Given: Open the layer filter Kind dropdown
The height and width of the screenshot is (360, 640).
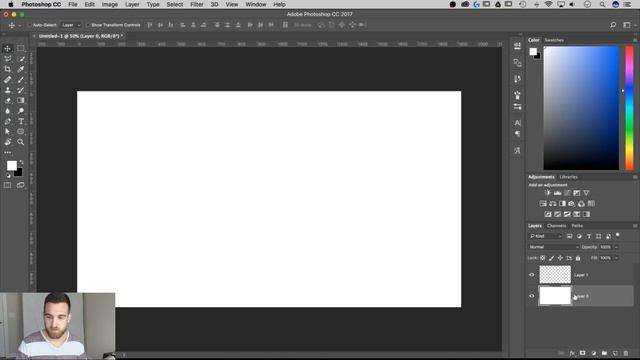Looking at the screenshot, I should coord(545,236).
